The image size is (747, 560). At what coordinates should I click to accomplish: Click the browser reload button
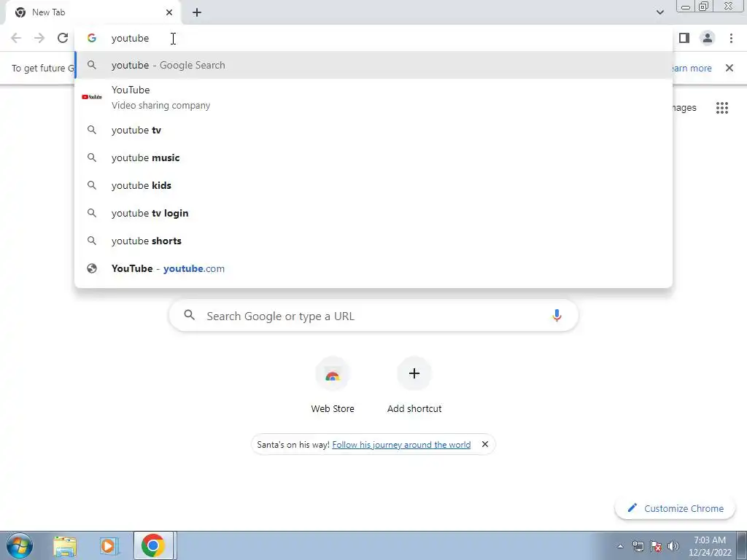tap(63, 38)
